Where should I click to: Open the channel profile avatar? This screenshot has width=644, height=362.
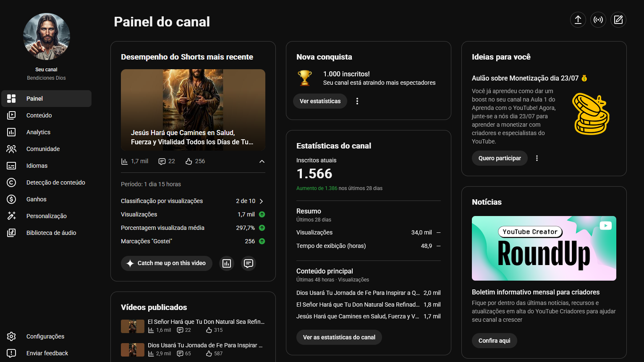47,36
